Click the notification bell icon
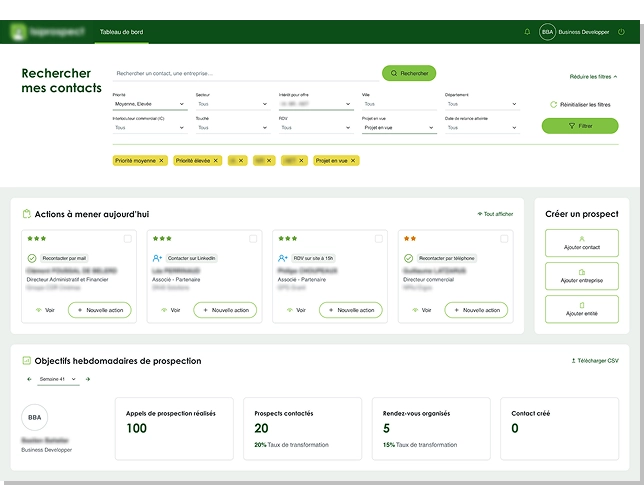Image resolution: width=644 pixels, height=500 pixels. click(x=527, y=32)
